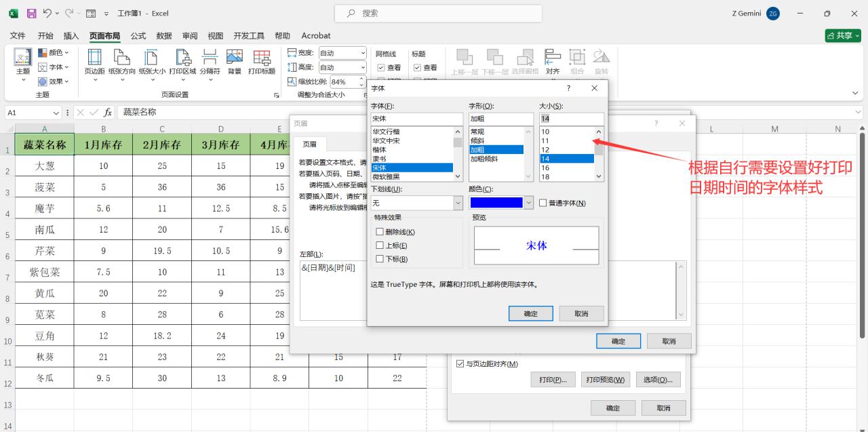Click the 打印标题 print titles icon
The width and height of the screenshot is (868, 432).
coord(262,57)
